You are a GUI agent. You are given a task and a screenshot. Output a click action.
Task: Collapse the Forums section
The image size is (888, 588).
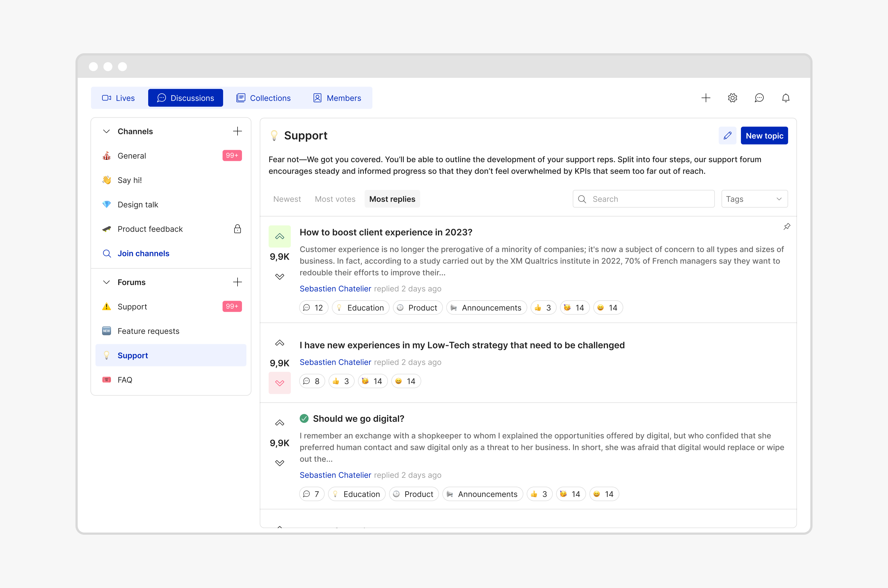(x=107, y=282)
